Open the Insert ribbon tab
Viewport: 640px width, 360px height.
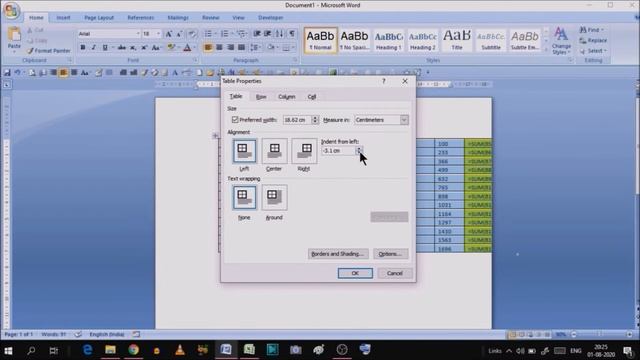click(x=63, y=18)
